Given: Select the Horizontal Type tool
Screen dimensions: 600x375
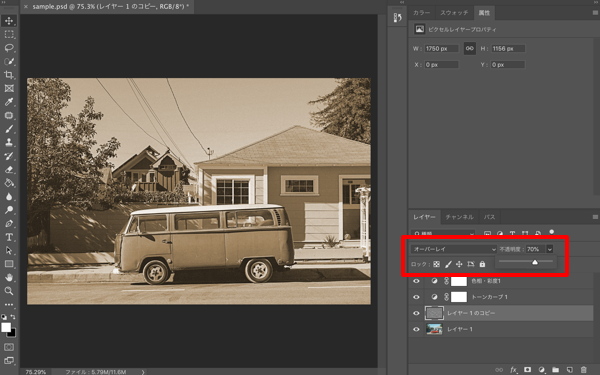Looking at the screenshot, I should pyautogui.click(x=9, y=237).
